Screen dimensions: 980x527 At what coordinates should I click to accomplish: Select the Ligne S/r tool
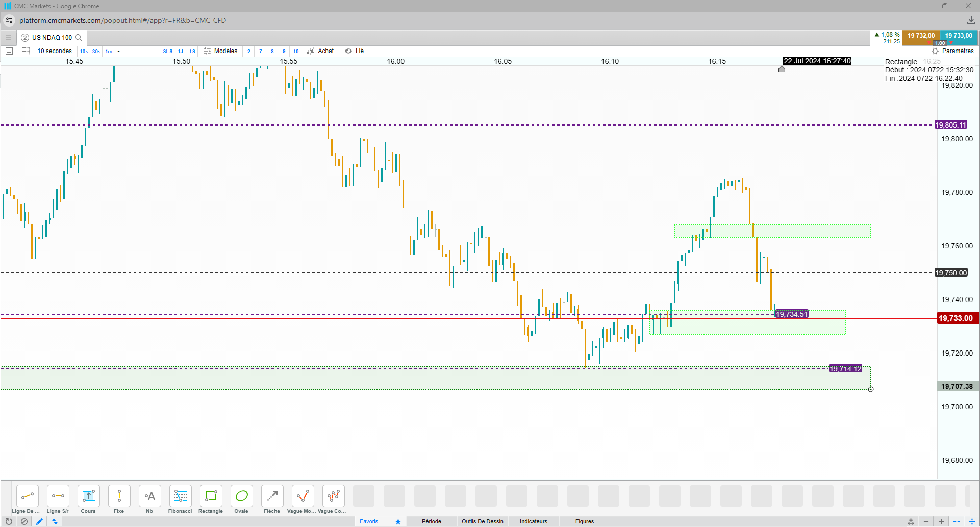point(58,499)
